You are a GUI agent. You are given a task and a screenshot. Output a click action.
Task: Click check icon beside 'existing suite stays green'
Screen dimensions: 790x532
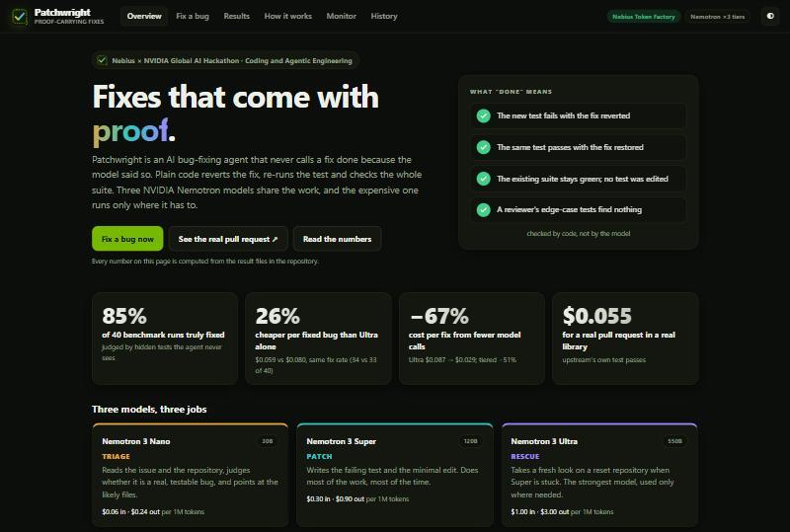pyautogui.click(x=484, y=179)
